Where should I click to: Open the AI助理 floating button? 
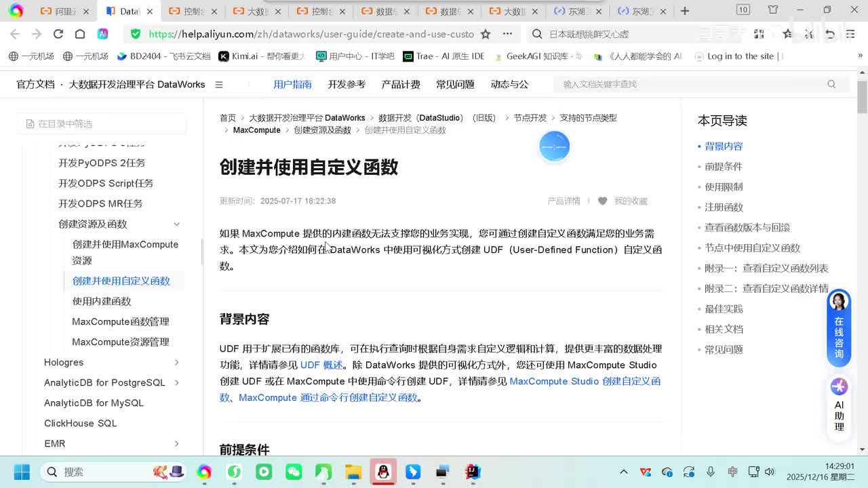(839, 405)
